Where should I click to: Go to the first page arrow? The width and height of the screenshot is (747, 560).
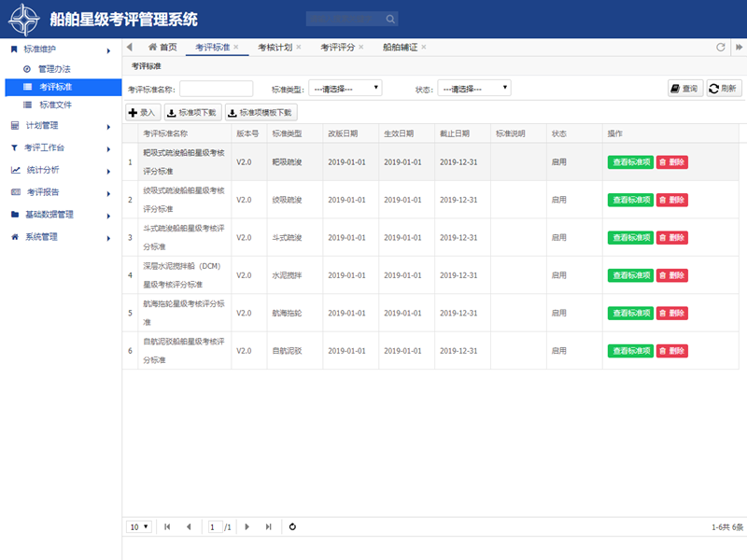click(x=167, y=527)
